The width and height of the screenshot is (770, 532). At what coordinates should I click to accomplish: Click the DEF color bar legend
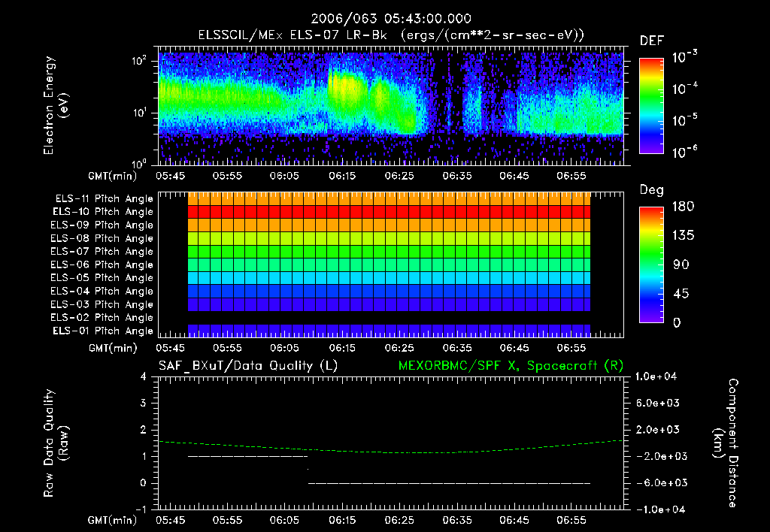(650, 105)
